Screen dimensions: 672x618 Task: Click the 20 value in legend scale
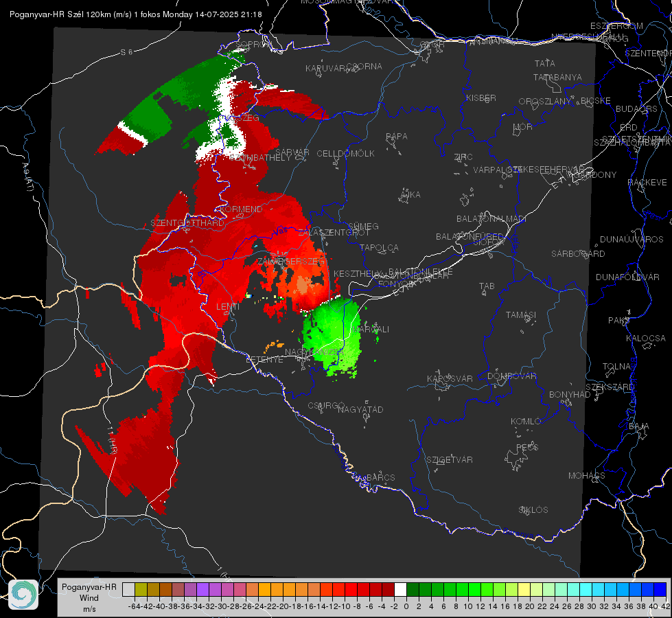529,606
